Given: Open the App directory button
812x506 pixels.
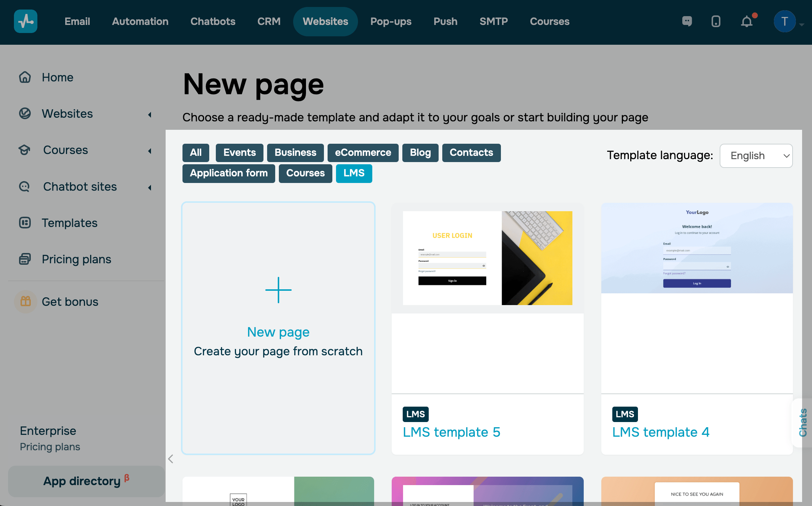Looking at the screenshot, I should pos(86,481).
